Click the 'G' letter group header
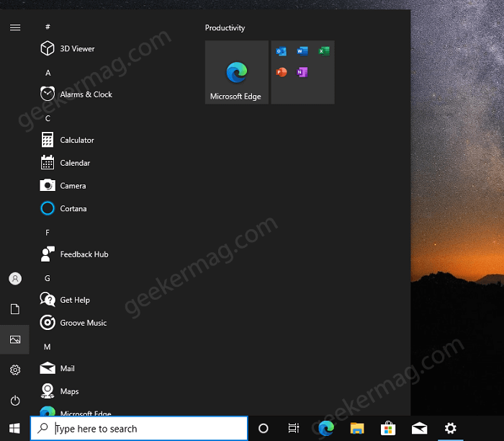 (48, 278)
